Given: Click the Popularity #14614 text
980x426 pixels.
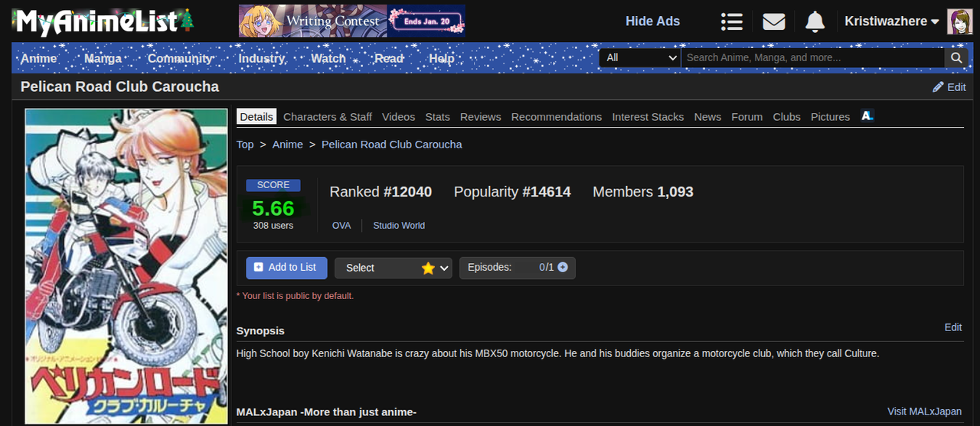Looking at the screenshot, I should click(512, 192).
